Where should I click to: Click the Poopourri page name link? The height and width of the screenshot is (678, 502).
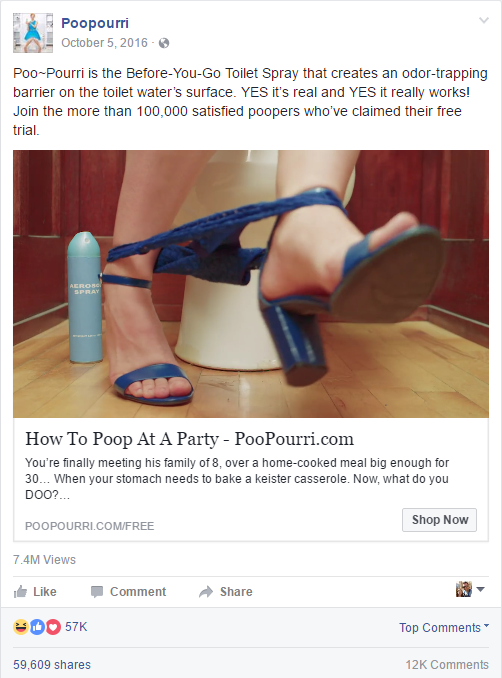point(95,23)
